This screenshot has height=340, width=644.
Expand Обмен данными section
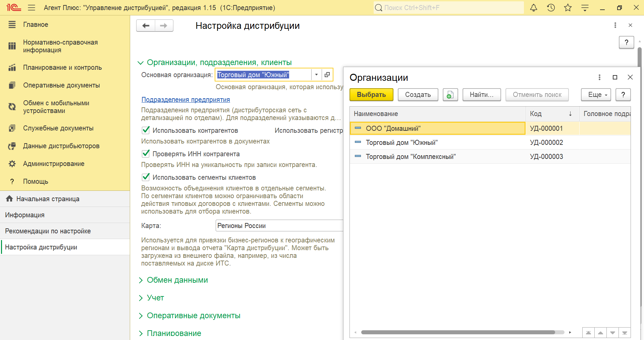pyautogui.click(x=141, y=280)
